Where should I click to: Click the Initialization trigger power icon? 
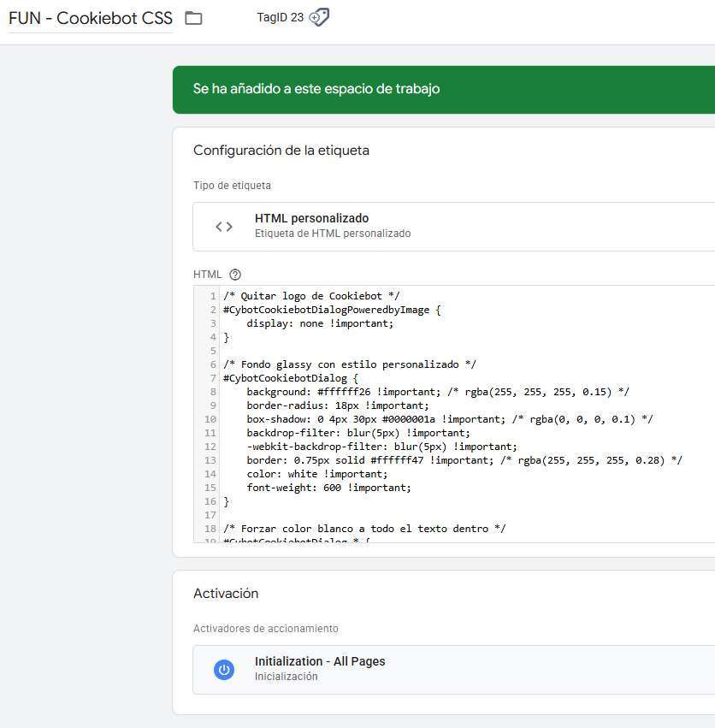tap(224, 670)
